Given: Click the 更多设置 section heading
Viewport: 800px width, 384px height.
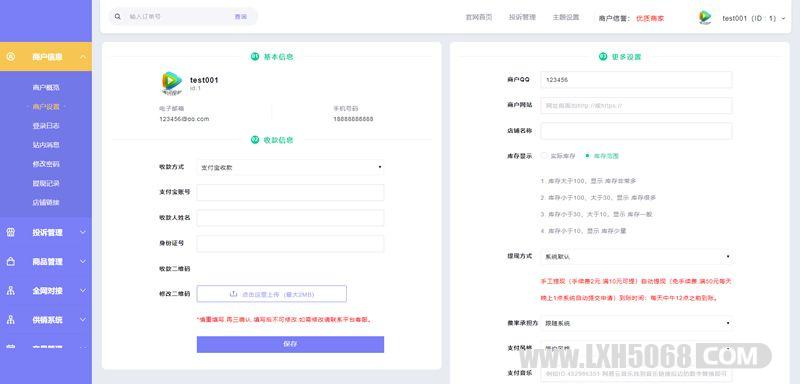Looking at the screenshot, I should click(x=627, y=57).
